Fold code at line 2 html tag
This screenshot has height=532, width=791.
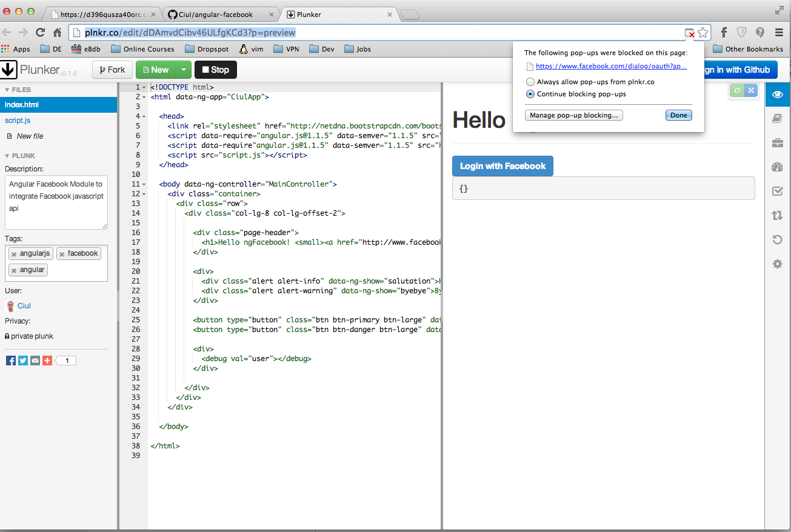pos(144,97)
